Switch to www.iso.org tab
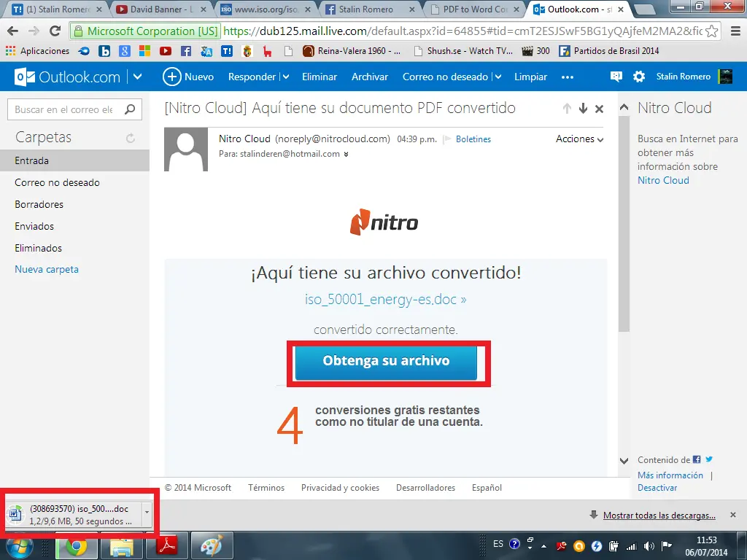Screen dimensions: 747x560 point(265,9)
